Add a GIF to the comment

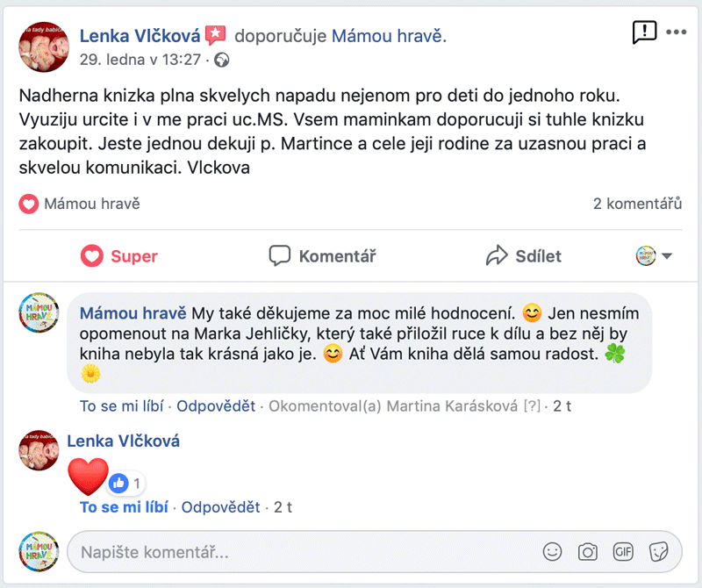623,551
